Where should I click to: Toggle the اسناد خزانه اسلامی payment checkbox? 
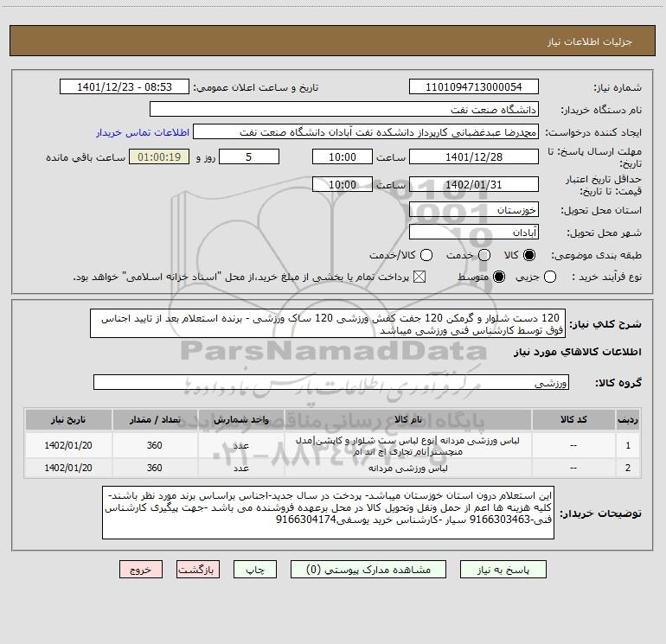[x=419, y=277]
